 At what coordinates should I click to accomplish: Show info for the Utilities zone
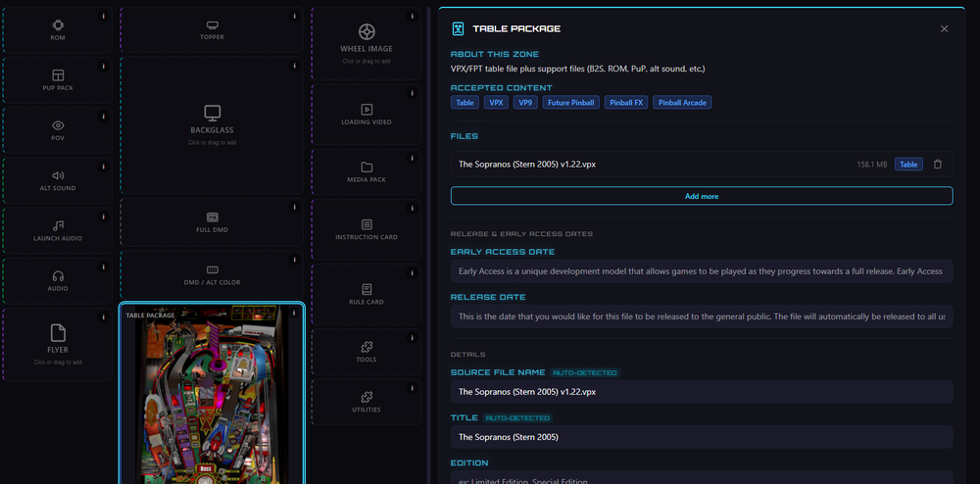pos(412,388)
